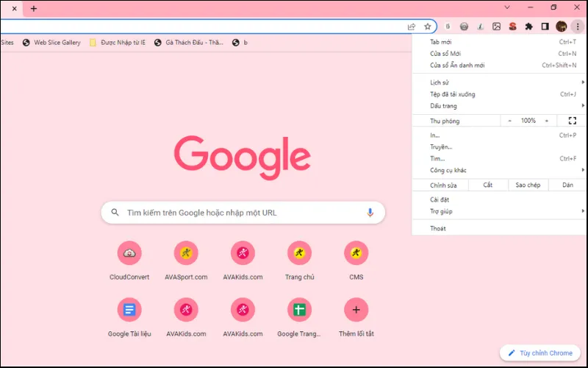The height and width of the screenshot is (368, 588).
Task: Open the Web Slice Gallery bookmark
Action: coord(51,43)
